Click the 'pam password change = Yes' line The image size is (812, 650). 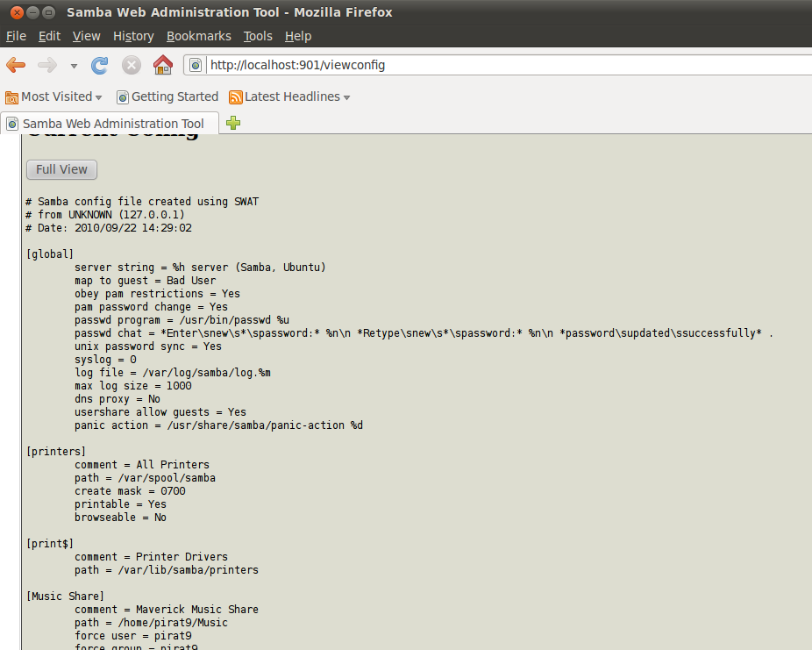coord(151,307)
